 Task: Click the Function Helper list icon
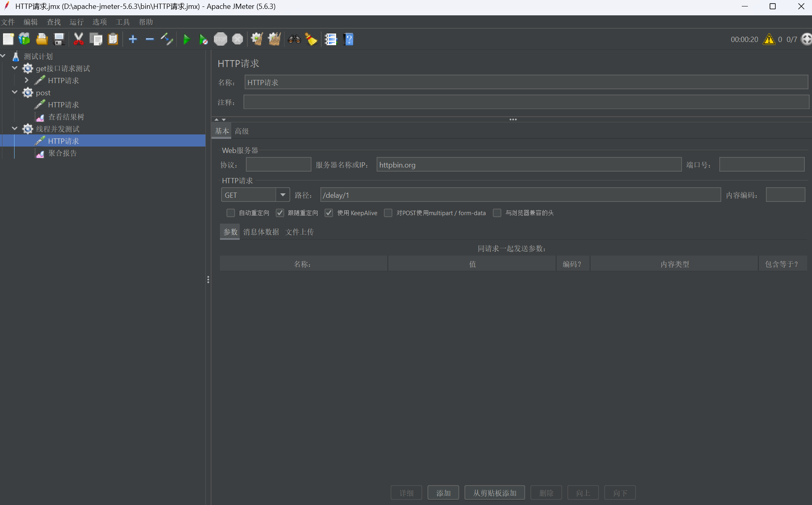331,39
